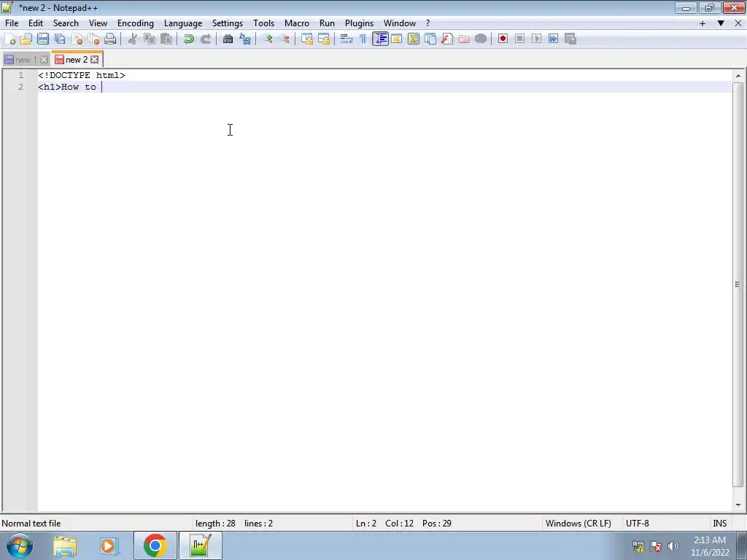Viewport: 747px width, 560px height.
Task: Click the vertical scrollbar up arrow
Action: (x=738, y=76)
